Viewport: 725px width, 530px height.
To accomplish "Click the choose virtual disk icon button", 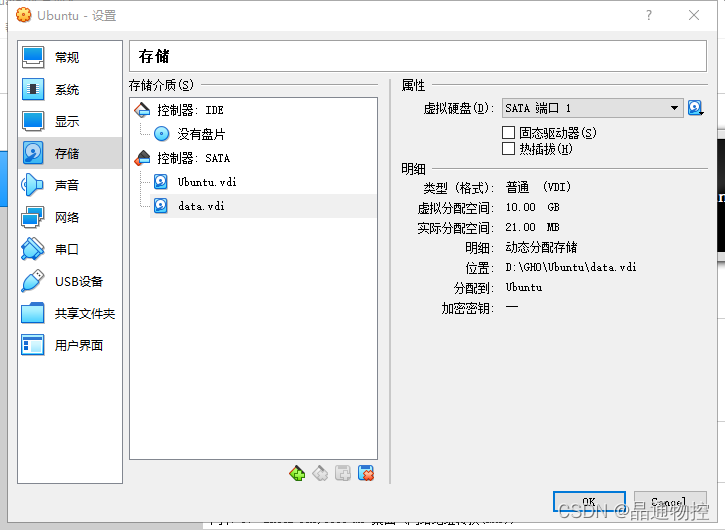I will click(695, 108).
